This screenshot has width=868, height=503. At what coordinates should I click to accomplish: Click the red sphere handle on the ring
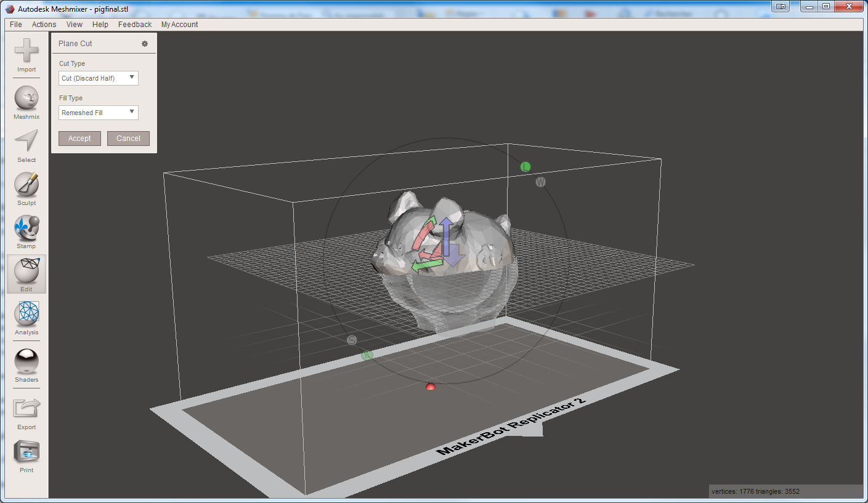[x=431, y=386]
